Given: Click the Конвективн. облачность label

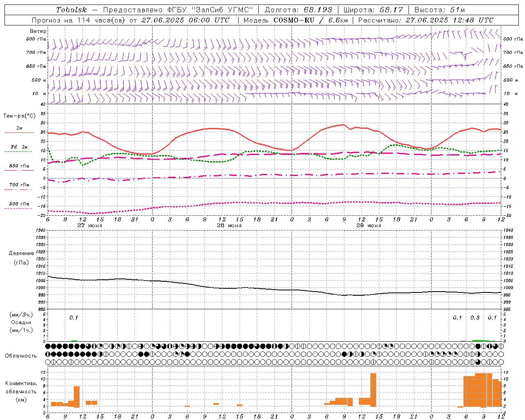Looking at the screenshot, I should click(x=21, y=391).
